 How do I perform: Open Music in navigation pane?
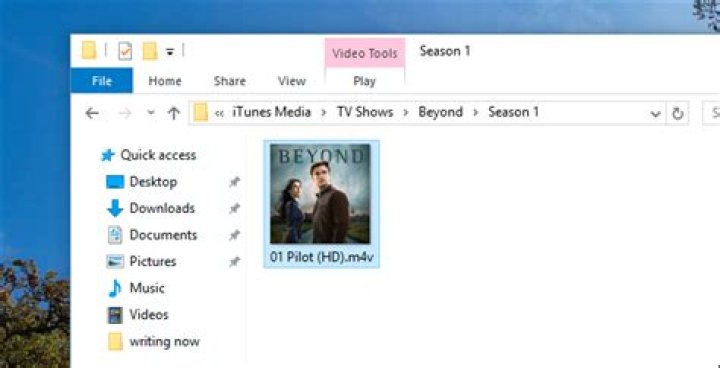point(147,288)
